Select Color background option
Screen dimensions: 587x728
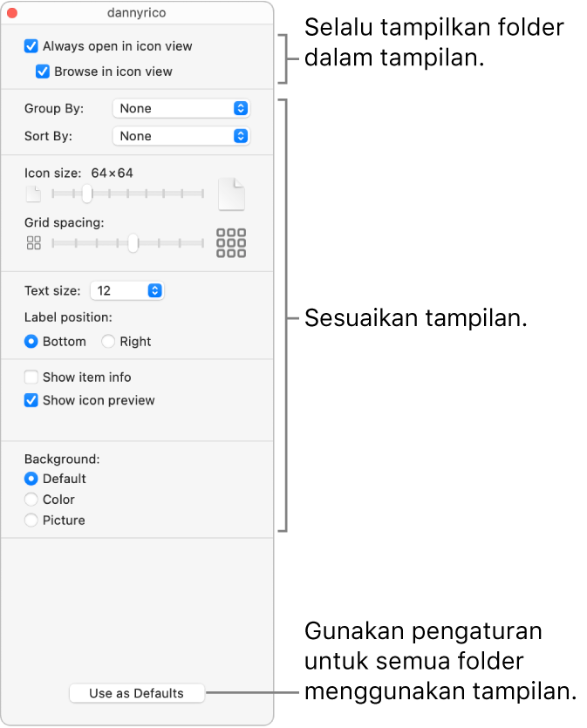[x=31, y=500]
